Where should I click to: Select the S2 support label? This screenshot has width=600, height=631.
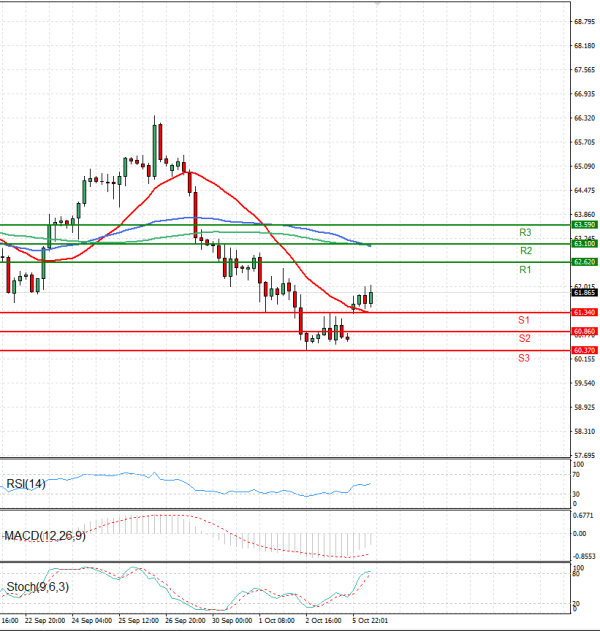click(x=524, y=339)
